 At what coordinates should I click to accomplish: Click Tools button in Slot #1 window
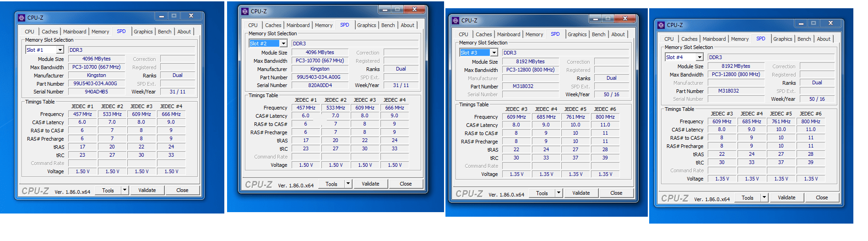108,190
